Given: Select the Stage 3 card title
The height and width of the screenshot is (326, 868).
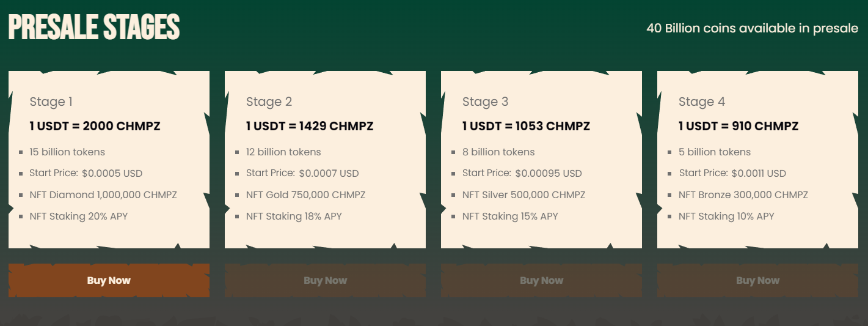Looking at the screenshot, I should (x=485, y=102).
